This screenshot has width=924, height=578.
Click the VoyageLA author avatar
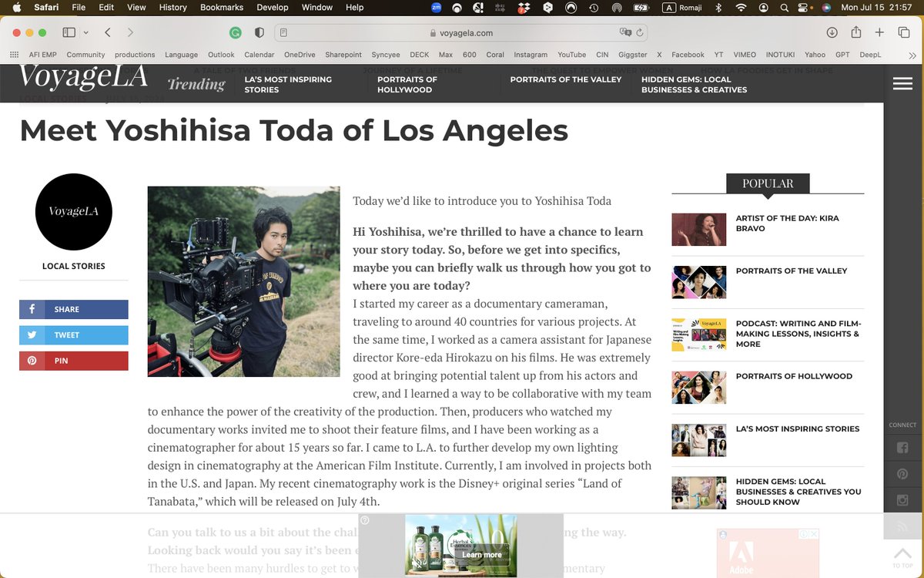pyautogui.click(x=74, y=212)
